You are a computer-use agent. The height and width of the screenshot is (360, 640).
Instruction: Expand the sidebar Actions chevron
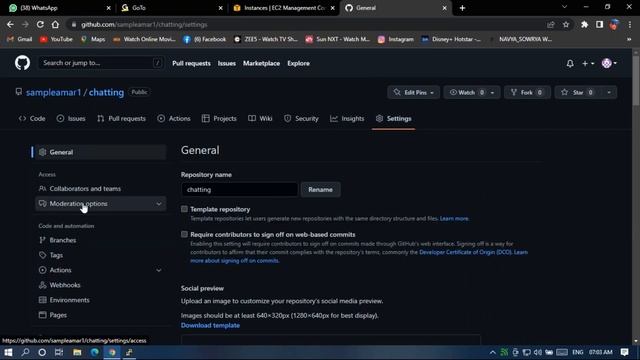(x=159, y=270)
